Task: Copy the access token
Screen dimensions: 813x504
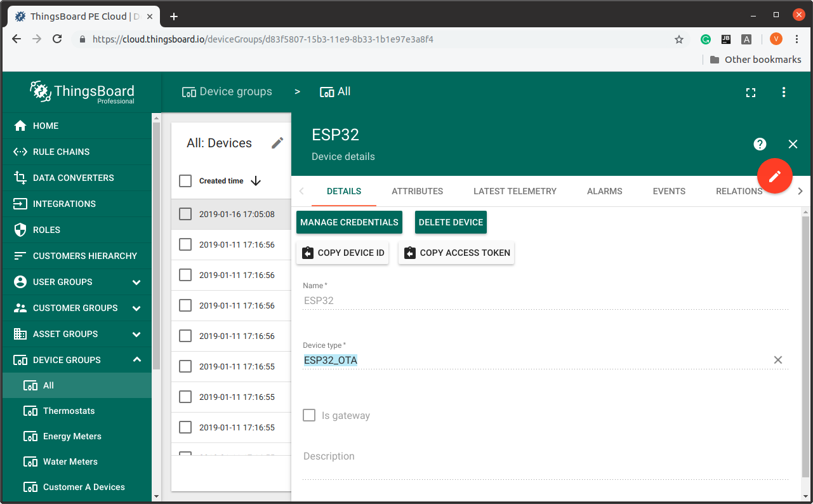Action: (456, 253)
